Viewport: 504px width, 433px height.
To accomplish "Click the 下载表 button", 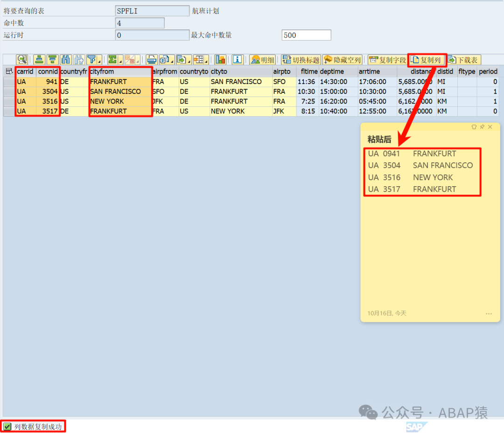I will click(464, 60).
